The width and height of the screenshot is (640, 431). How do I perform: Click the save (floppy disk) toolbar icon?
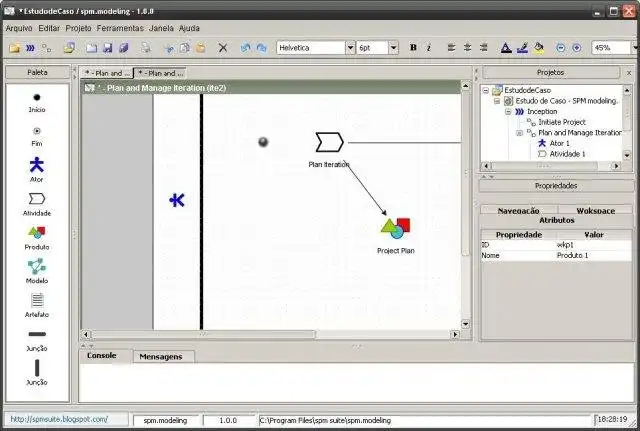pos(108,48)
